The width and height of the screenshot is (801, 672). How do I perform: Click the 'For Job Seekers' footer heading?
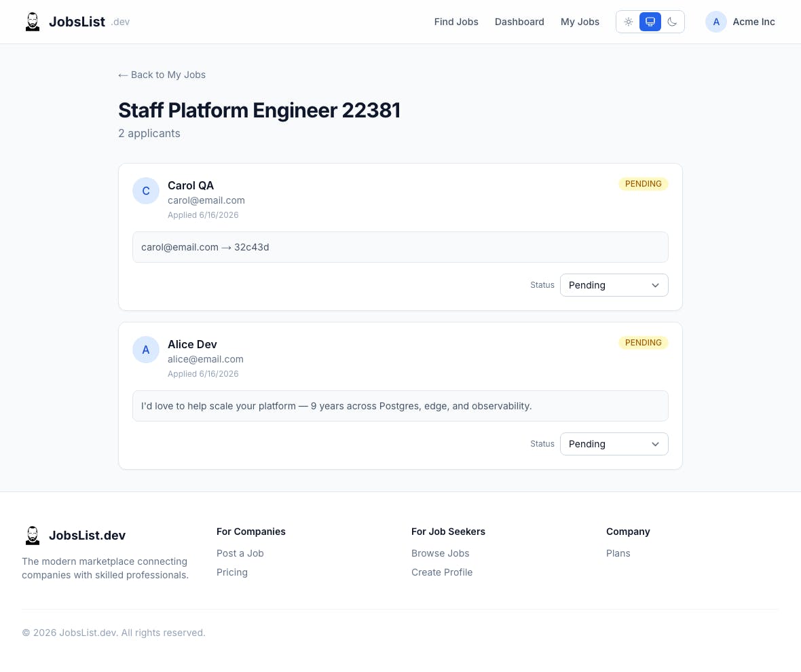point(448,531)
